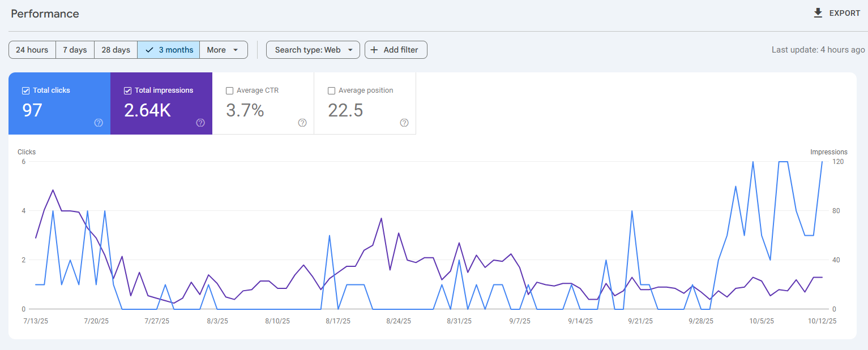Enable the Average CTR checkbox
Viewport: 868px width, 350px height.
pyautogui.click(x=229, y=90)
